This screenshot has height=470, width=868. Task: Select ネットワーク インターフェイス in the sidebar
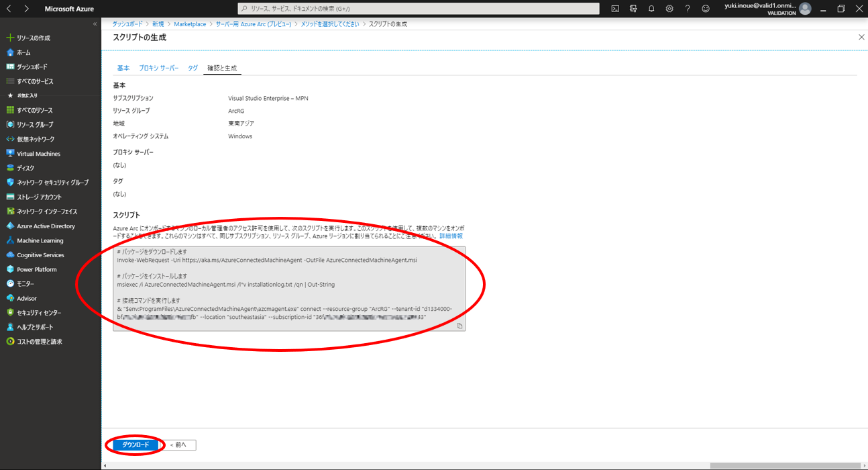[46, 211]
